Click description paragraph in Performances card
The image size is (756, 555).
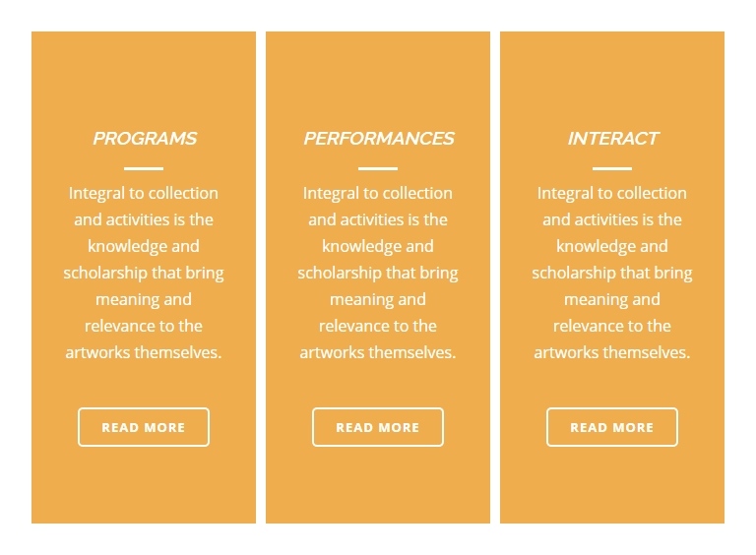pos(378,273)
